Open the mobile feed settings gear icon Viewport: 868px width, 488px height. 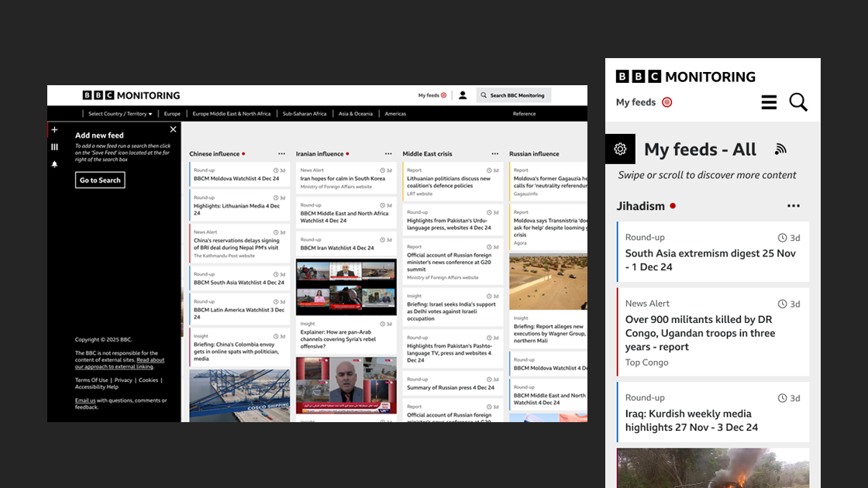pos(620,149)
